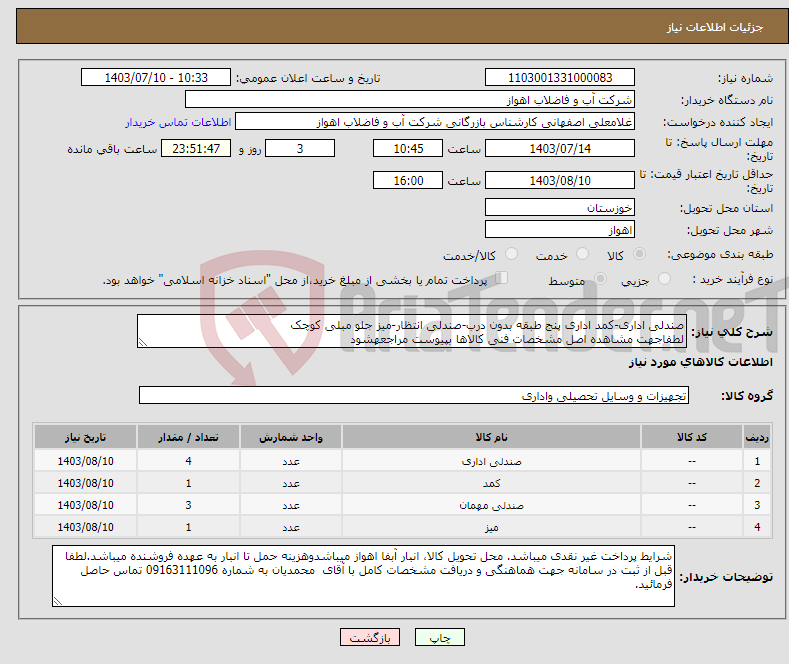Viewport: 789px width, 664px height.
Task: Select the متوسط purchase type radio
Action: tap(600, 279)
